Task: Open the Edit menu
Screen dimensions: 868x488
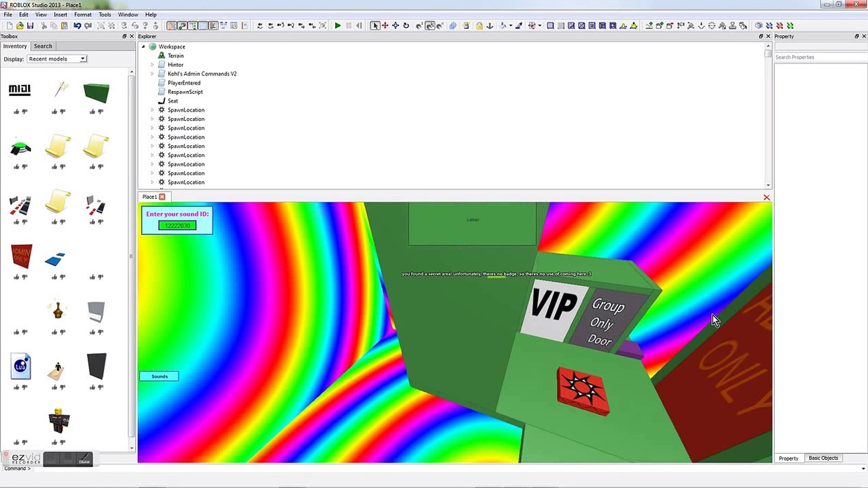Action: click(x=24, y=14)
